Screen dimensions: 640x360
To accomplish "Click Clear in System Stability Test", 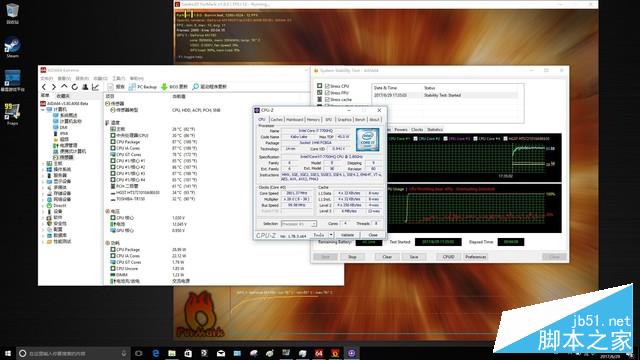I will (x=387, y=257).
